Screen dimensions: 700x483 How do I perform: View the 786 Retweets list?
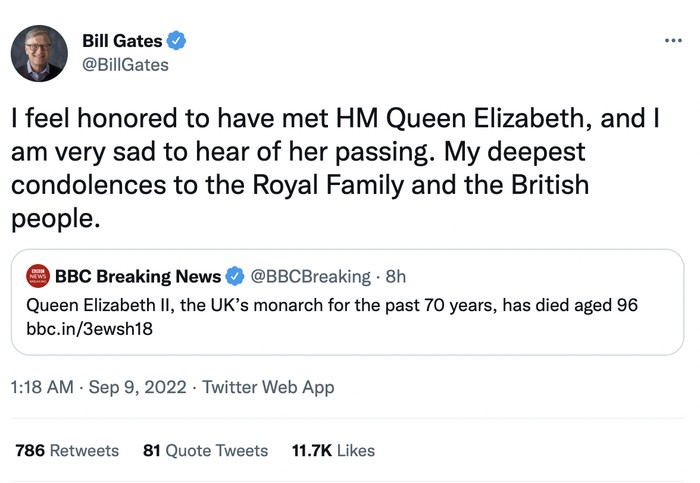coord(67,451)
